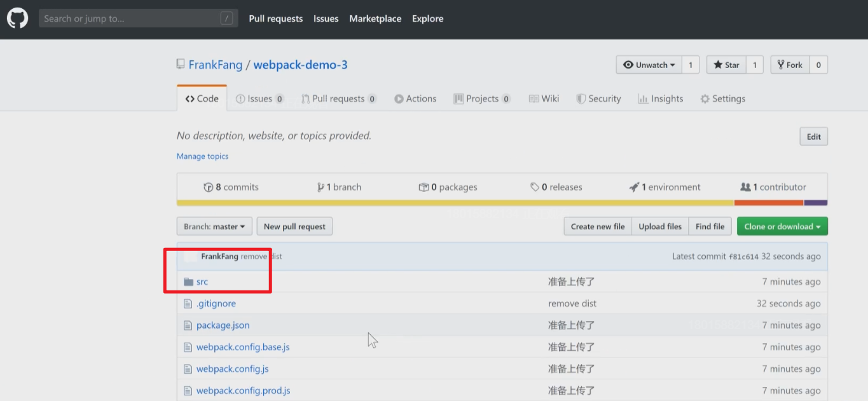
Task: Star the repository
Action: coord(726,65)
